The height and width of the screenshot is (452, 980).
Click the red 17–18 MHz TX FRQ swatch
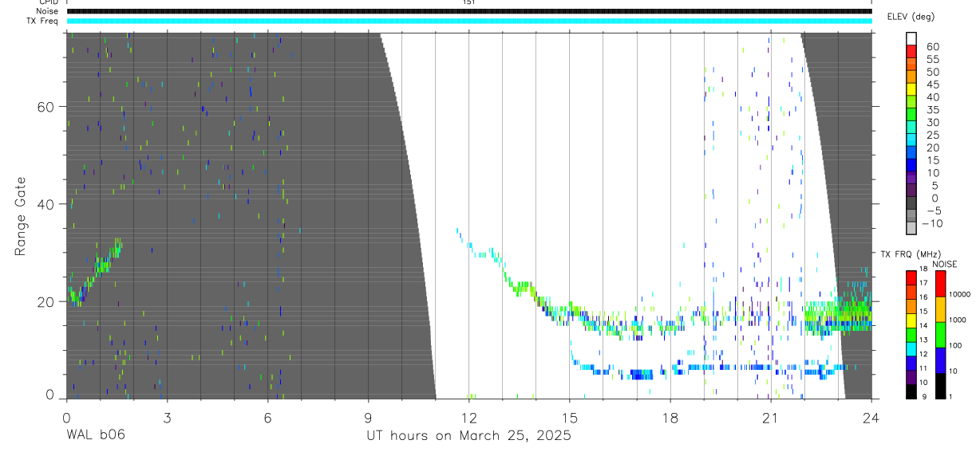pos(911,277)
